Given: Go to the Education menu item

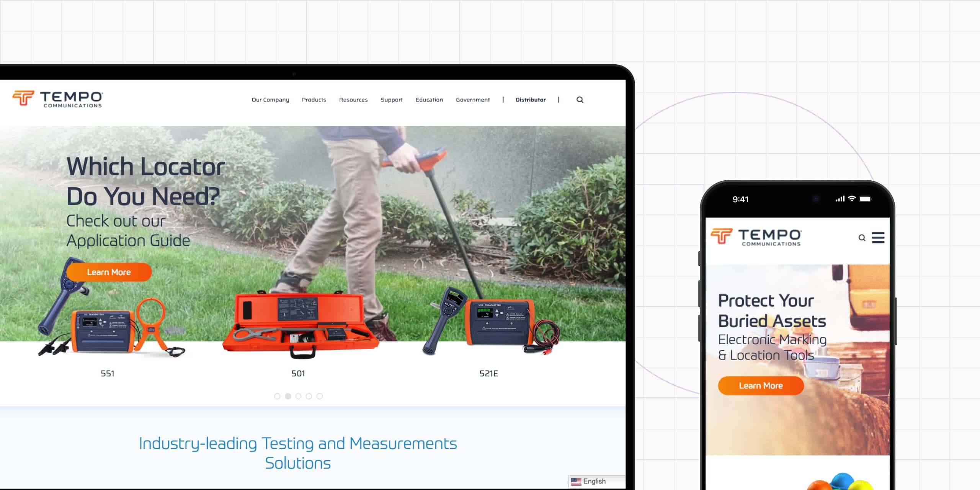Looking at the screenshot, I should coord(429,100).
